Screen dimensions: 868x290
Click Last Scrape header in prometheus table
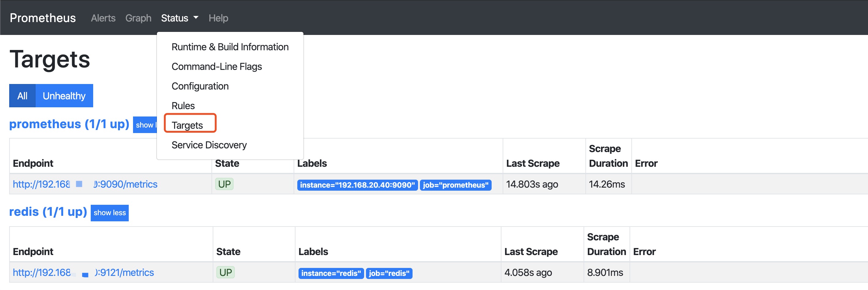click(x=533, y=164)
